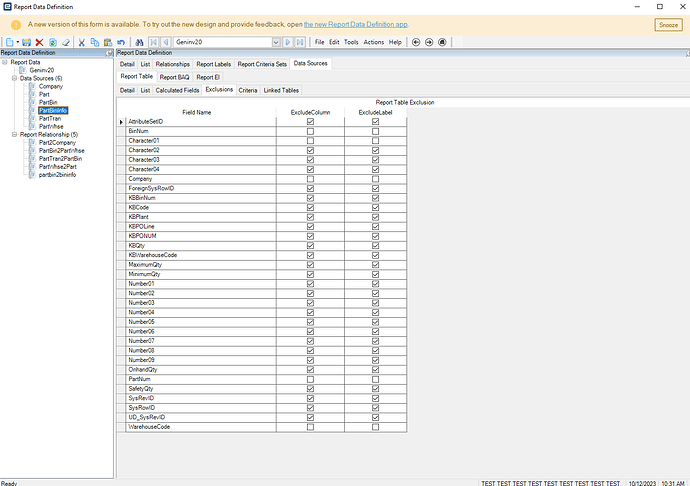
Task: Click the red Delete icon
Action: pos(38,42)
